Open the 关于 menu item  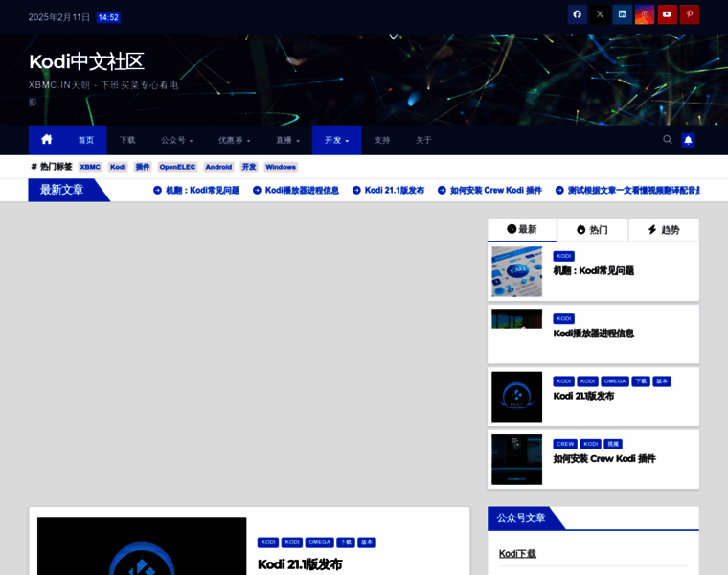pyautogui.click(x=423, y=140)
